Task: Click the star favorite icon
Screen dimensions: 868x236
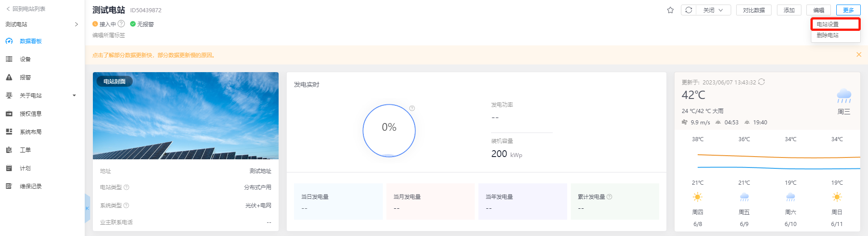Action: pos(670,10)
